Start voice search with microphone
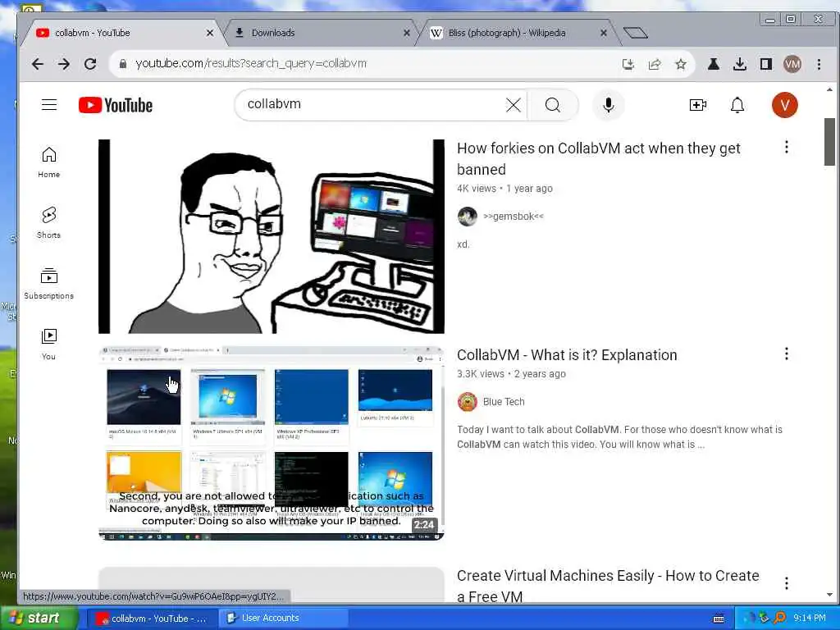This screenshot has height=630, width=840. coord(608,105)
